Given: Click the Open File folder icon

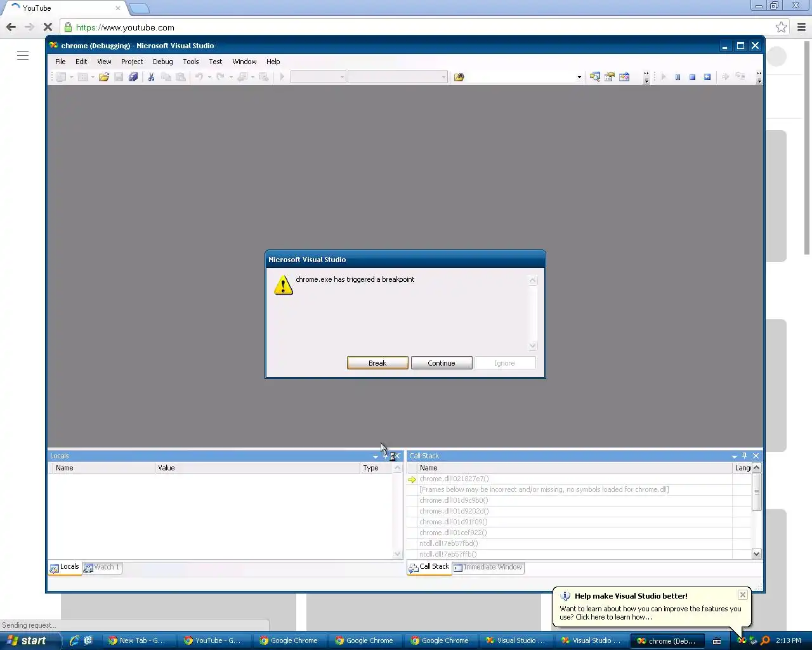Looking at the screenshot, I should pos(104,77).
